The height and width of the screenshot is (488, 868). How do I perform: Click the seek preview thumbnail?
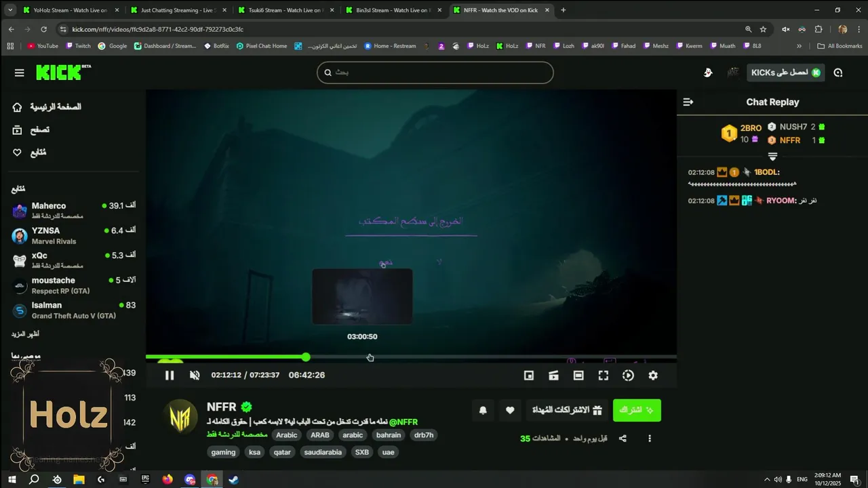(x=362, y=296)
